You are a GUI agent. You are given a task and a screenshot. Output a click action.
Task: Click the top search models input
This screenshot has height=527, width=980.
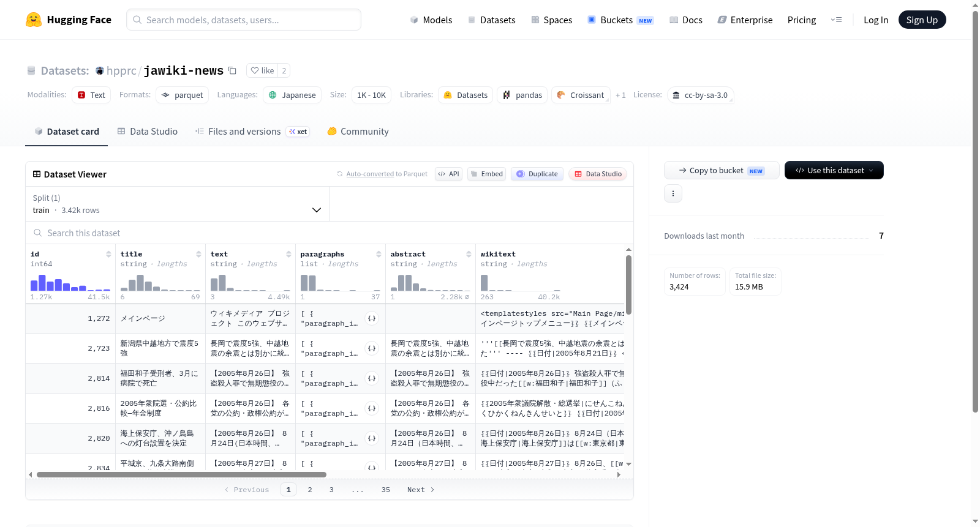coord(244,20)
